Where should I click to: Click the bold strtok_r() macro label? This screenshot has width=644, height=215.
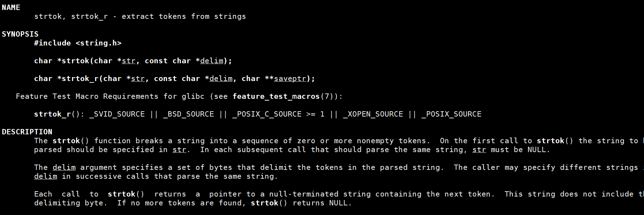[57, 114]
